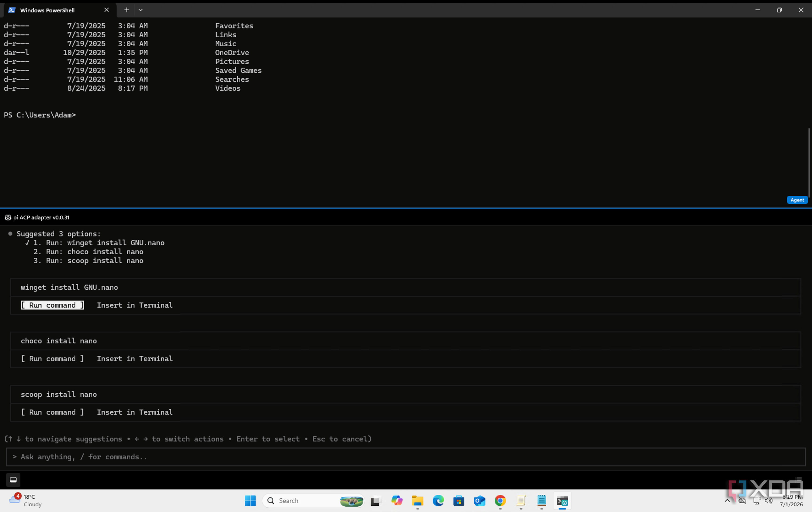812x512 pixels.
Task: Click the pi ACP adapter robot icon
Action: (8, 217)
